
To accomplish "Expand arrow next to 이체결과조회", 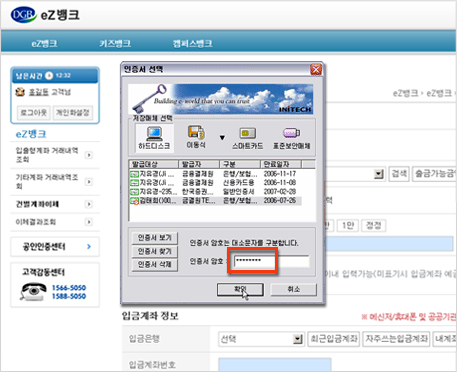I will (x=89, y=222).
